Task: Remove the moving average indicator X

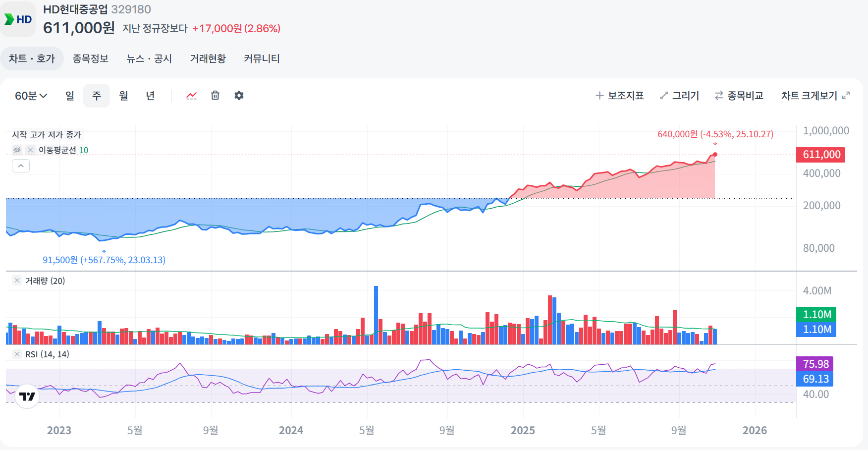Action: click(30, 150)
